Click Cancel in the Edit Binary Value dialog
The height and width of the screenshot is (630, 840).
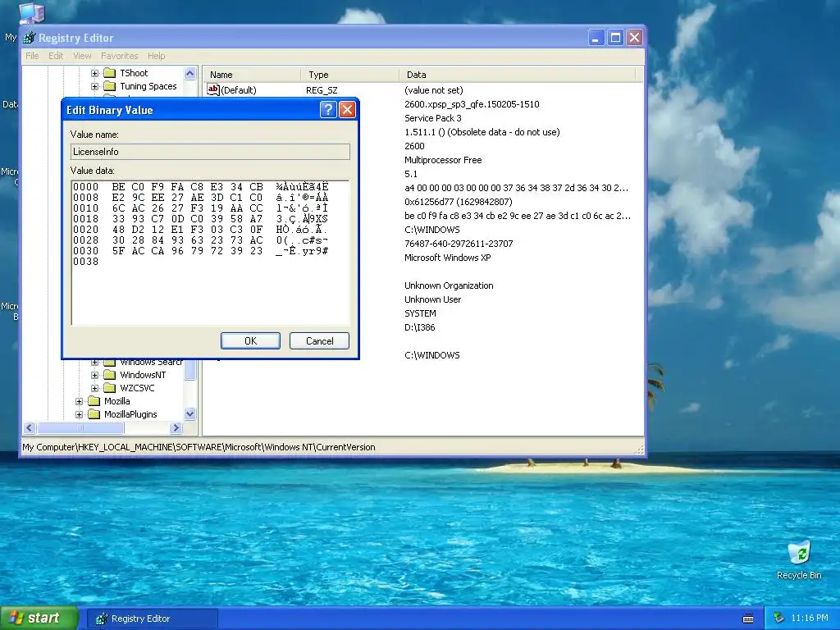(x=319, y=340)
